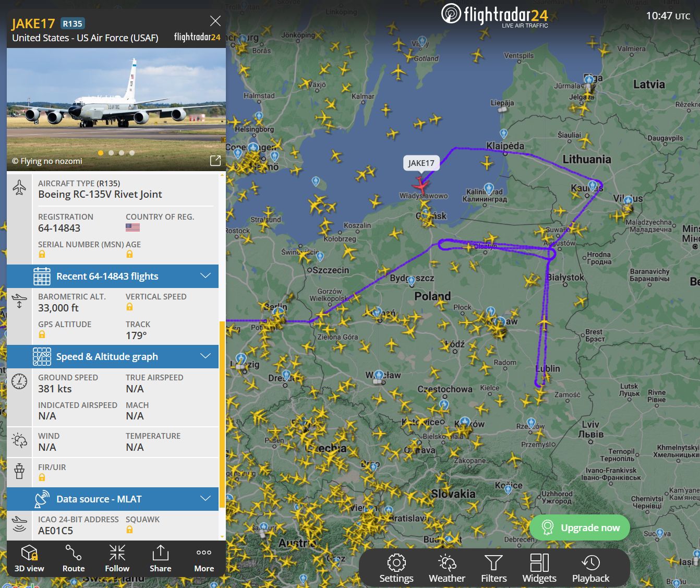Click the Follow aircraft icon
Image resolution: width=700 pixels, height=588 pixels.
point(117,558)
